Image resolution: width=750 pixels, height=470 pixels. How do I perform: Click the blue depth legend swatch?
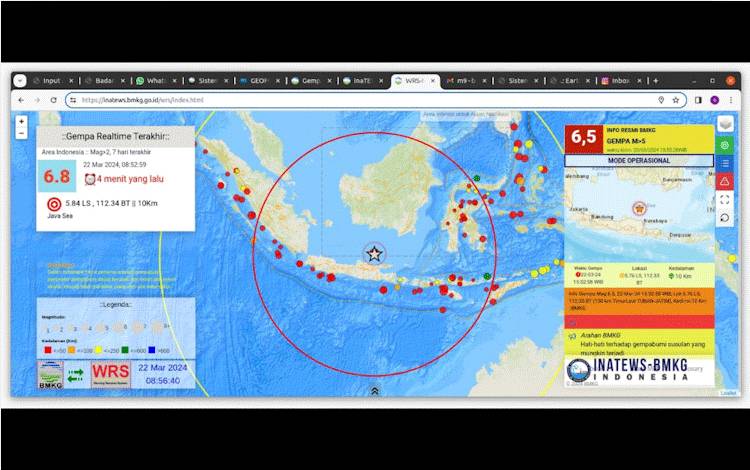click(152, 350)
